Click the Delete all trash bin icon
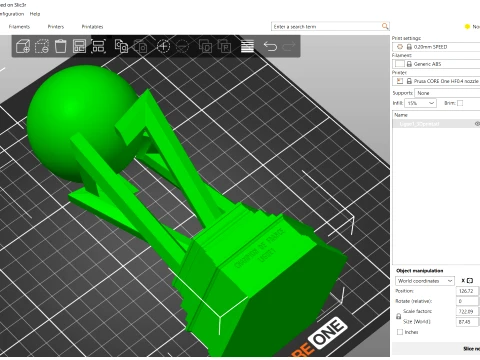480x360 pixels. [x=61, y=46]
